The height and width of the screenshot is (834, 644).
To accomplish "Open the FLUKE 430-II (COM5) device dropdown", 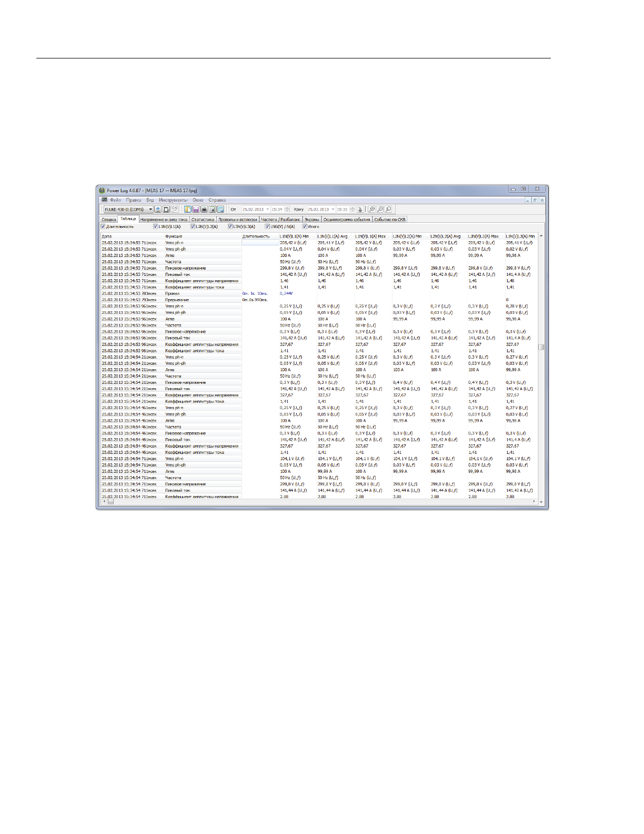I will point(150,210).
